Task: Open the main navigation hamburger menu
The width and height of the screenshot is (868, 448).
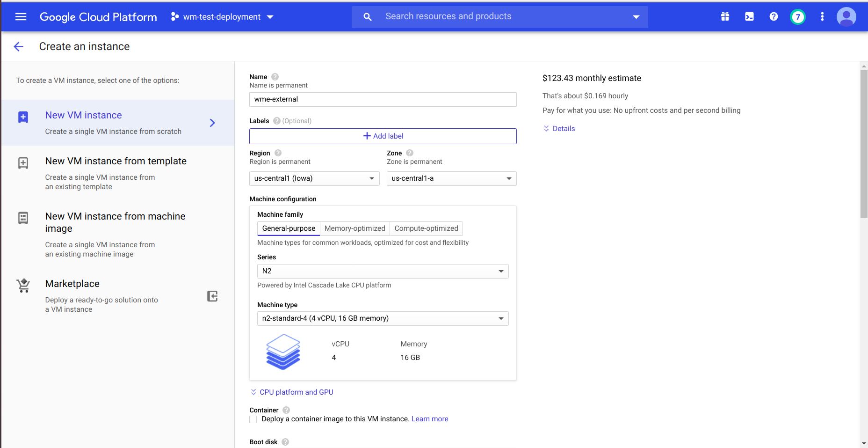Action: tap(21, 17)
